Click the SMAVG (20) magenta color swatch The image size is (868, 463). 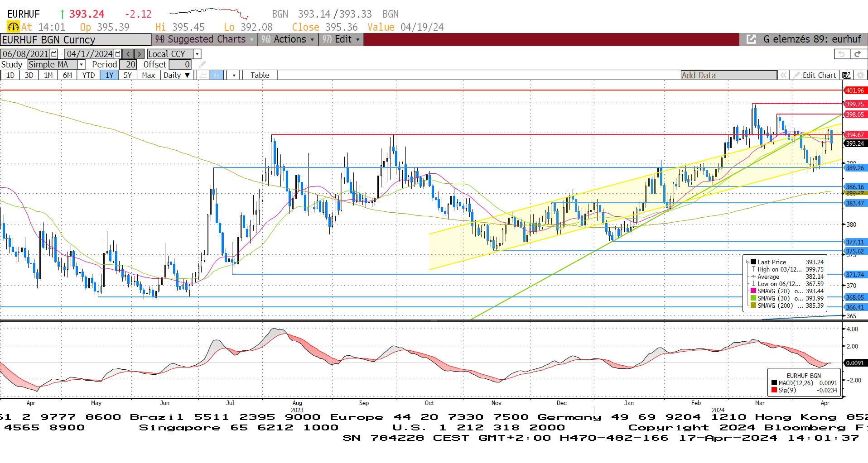tap(754, 291)
